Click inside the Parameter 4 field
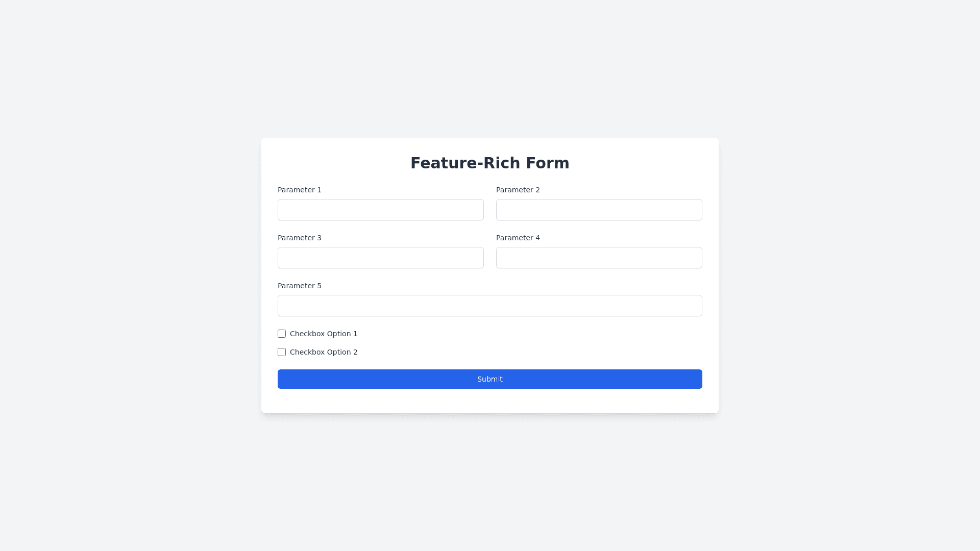The height and width of the screenshot is (551, 980). pyautogui.click(x=599, y=258)
